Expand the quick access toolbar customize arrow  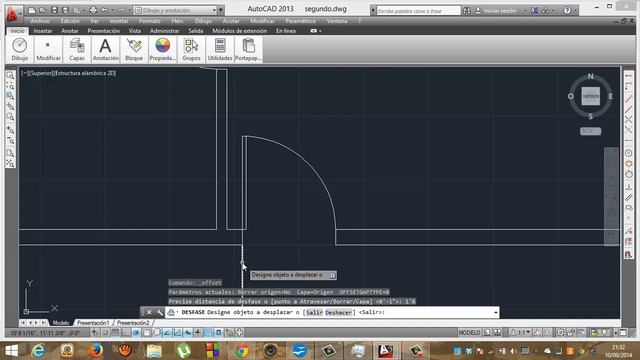(221, 10)
